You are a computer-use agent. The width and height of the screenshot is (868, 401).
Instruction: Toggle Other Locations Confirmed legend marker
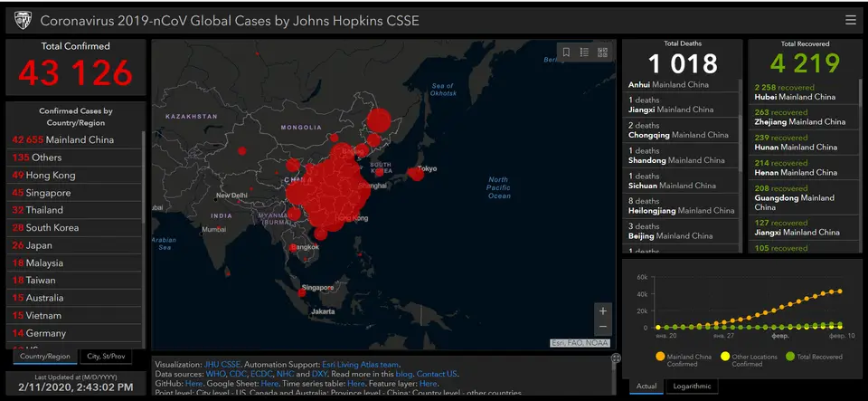pos(724,358)
